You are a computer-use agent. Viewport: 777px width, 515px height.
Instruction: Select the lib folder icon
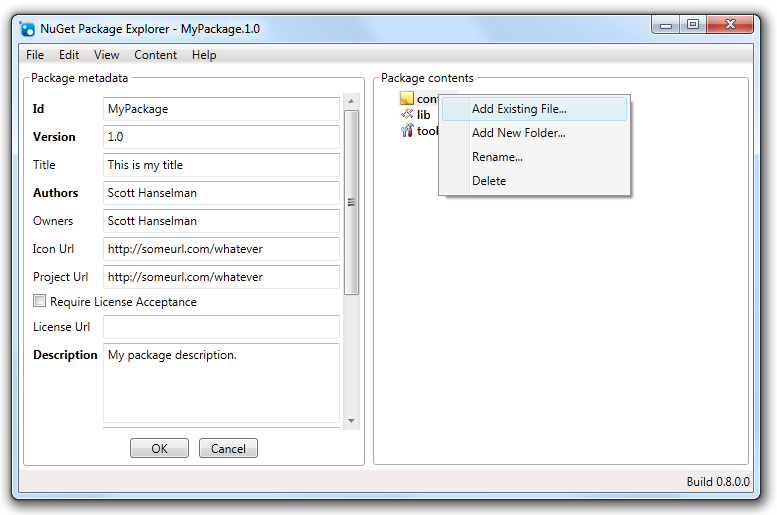point(407,114)
